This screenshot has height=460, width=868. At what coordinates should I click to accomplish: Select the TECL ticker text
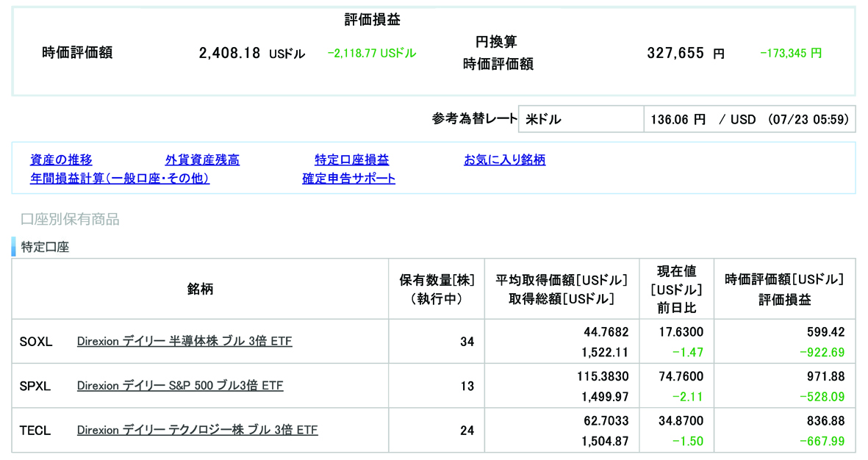(35, 431)
